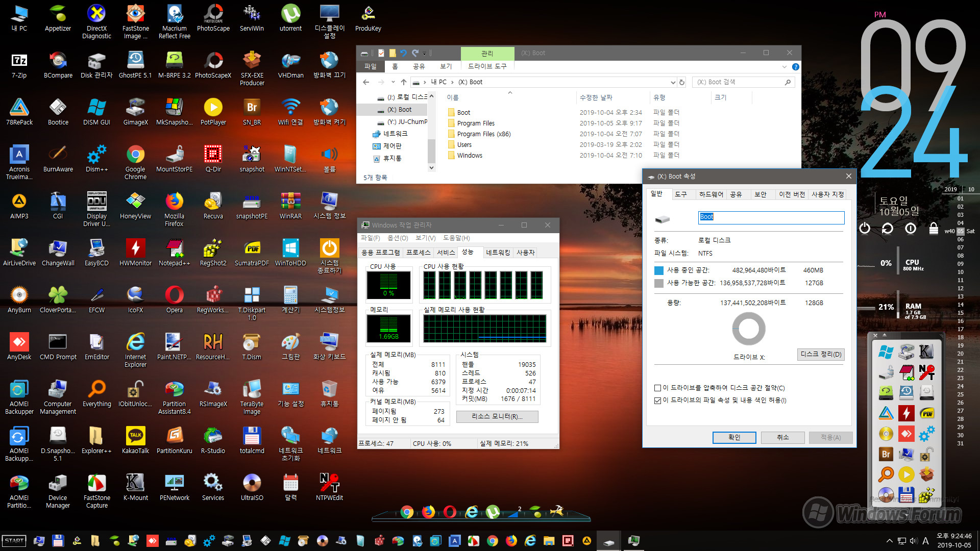
Task: Click power icon on clock widget
Action: coord(865,229)
